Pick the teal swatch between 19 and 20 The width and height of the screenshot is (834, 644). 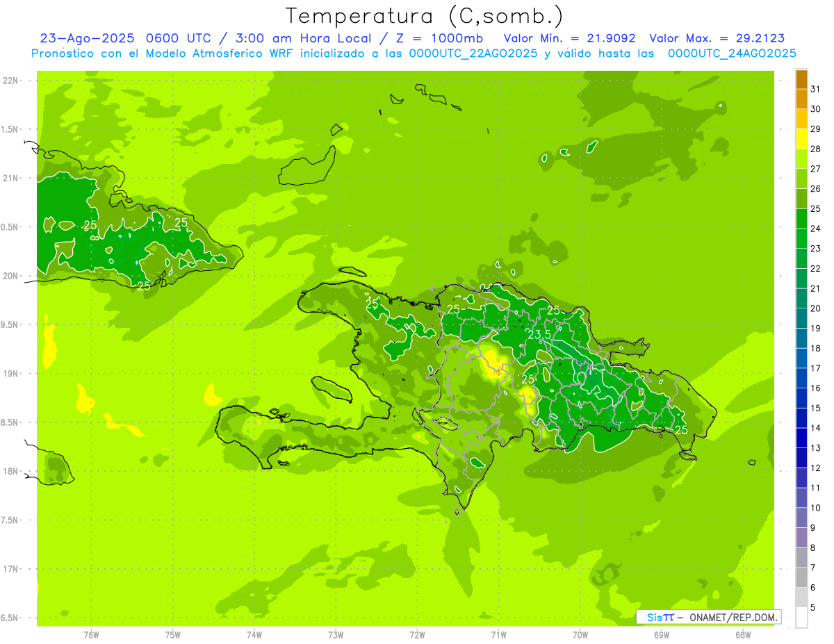point(801,318)
